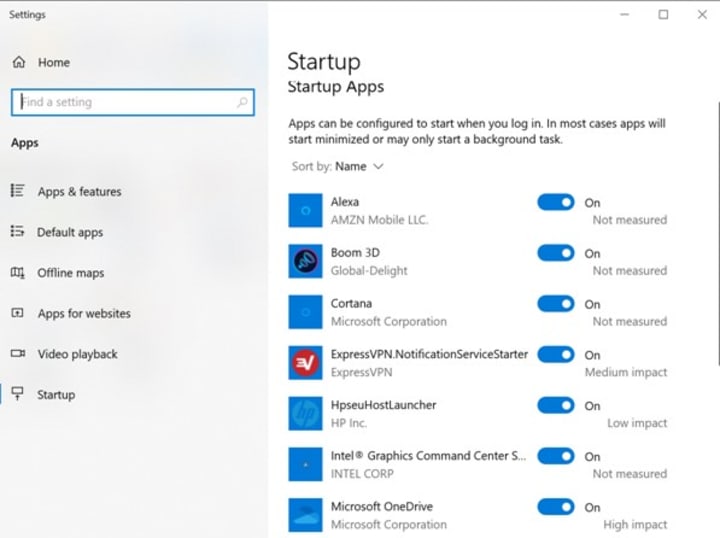Maximize the Settings window
The image size is (720, 538).
pyautogui.click(x=663, y=15)
